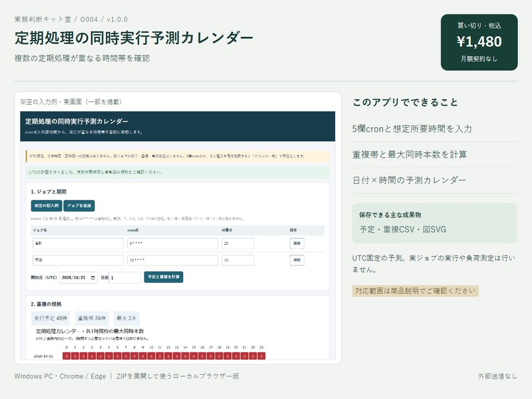This screenshot has width=532, height=399.
Task: Click the 架空の記入例 button
Action: [46, 206]
